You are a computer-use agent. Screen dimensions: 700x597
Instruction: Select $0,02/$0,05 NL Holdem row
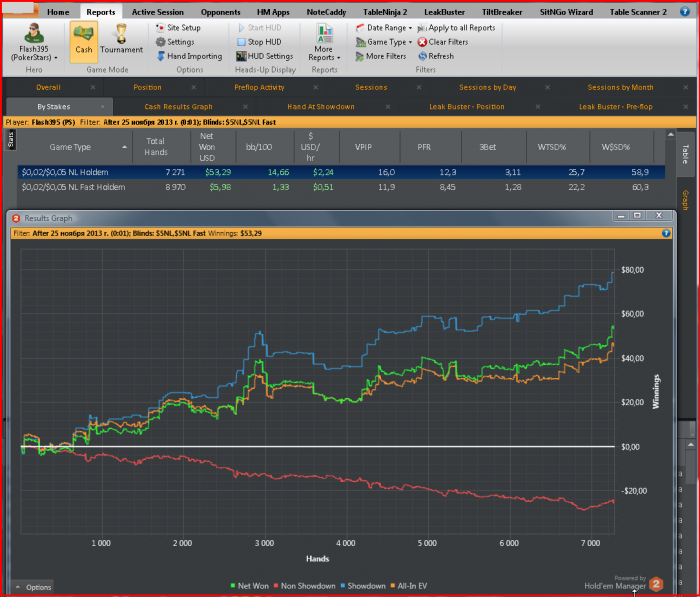342,172
